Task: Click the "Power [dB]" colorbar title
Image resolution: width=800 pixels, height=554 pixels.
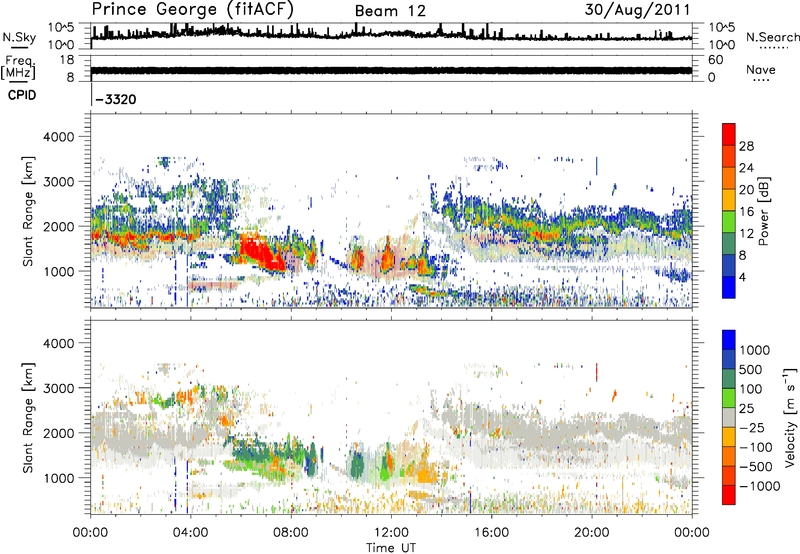Action: point(763,211)
